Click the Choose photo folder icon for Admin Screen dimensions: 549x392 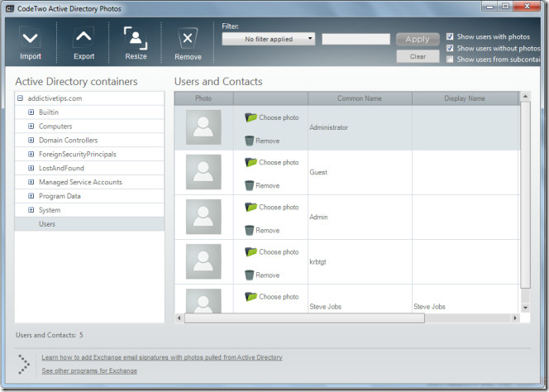(x=251, y=207)
